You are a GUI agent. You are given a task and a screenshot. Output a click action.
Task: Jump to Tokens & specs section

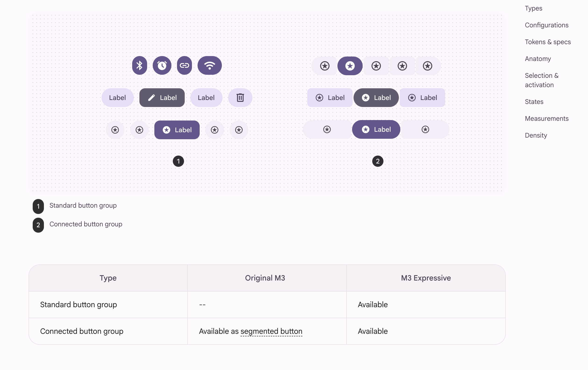coord(548,42)
